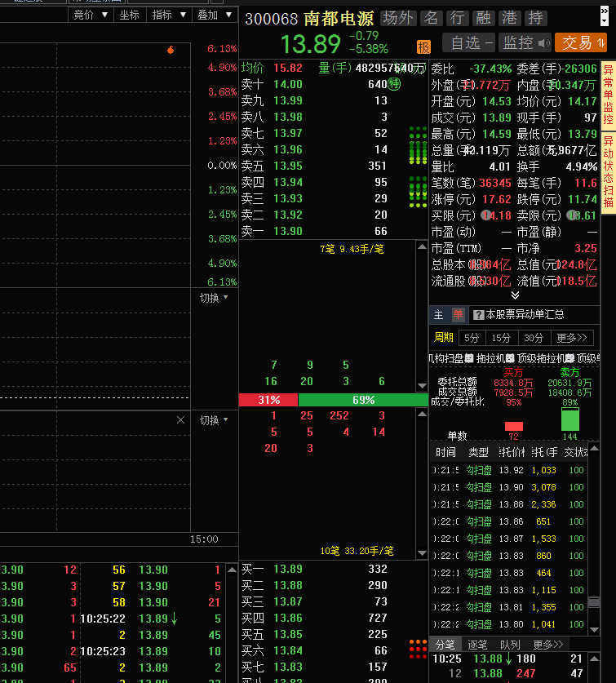Click the 类型 column header

478,452
